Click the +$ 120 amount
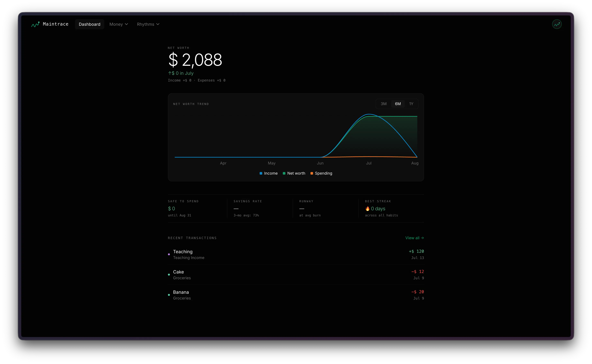This screenshot has height=364, width=592. click(x=416, y=251)
